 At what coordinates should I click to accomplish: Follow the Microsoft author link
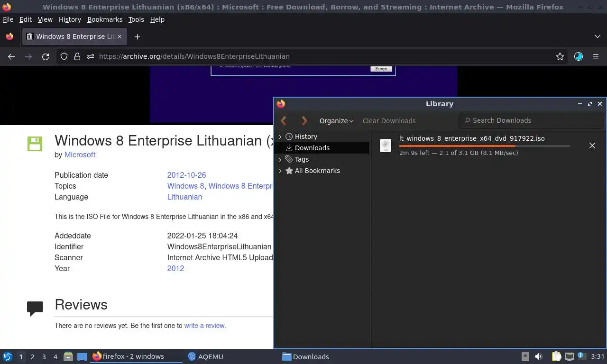pos(80,155)
